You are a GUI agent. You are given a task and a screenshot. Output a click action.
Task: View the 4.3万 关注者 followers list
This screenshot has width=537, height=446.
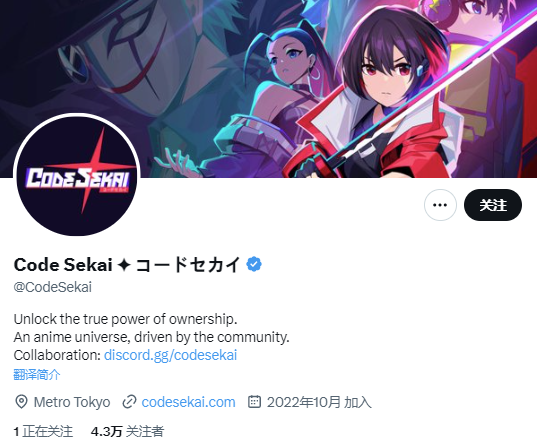tap(127, 431)
